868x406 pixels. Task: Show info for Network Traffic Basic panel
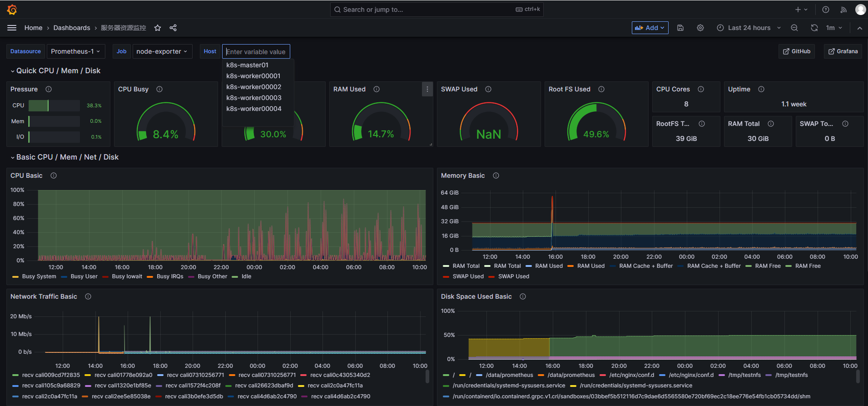(88, 296)
